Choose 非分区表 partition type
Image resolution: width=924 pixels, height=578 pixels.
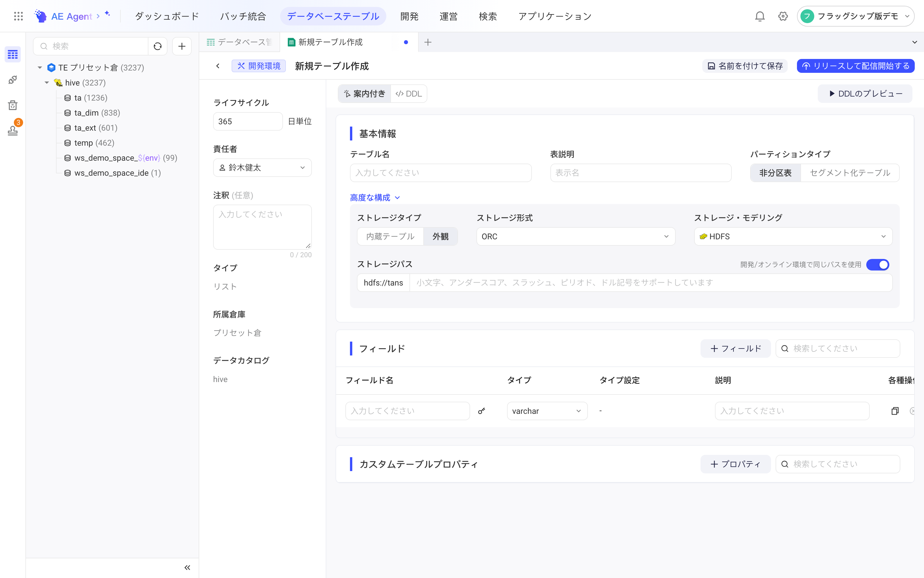[775, 173]
